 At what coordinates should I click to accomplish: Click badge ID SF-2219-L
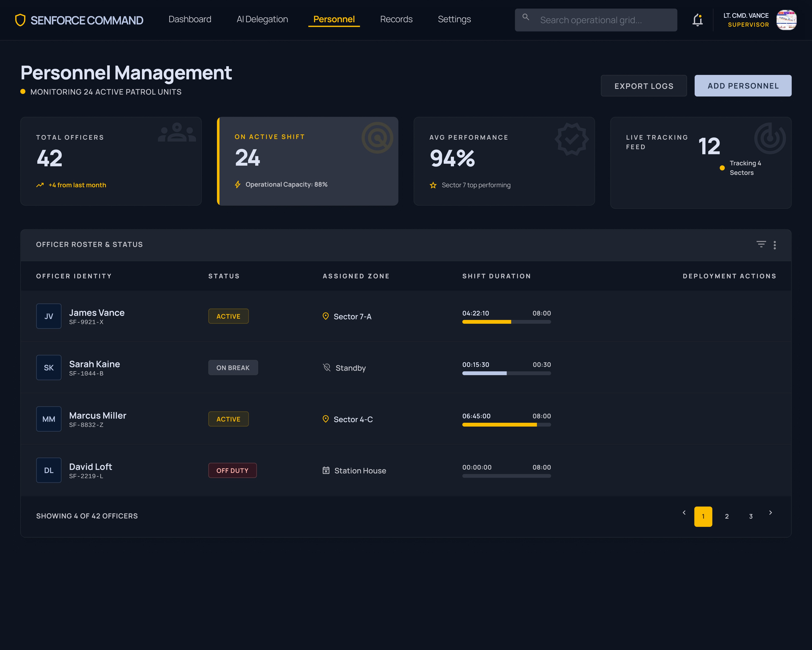86,476
